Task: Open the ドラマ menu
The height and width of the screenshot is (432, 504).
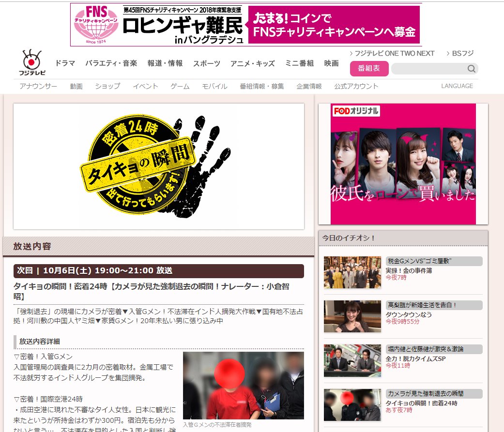Action: [x=65, y=63]
